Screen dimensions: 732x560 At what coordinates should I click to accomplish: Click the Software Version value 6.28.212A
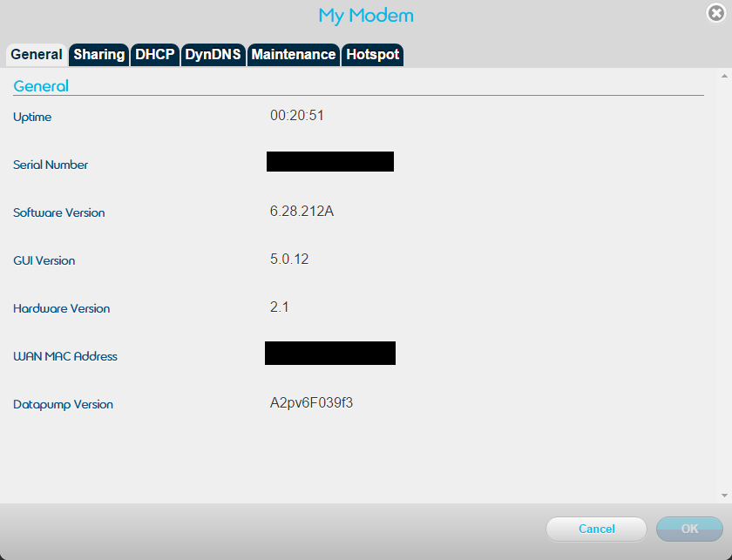tap(302, 211)
